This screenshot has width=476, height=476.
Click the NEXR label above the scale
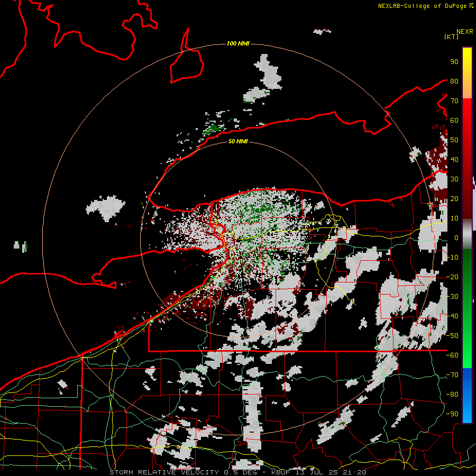[465, 32]
